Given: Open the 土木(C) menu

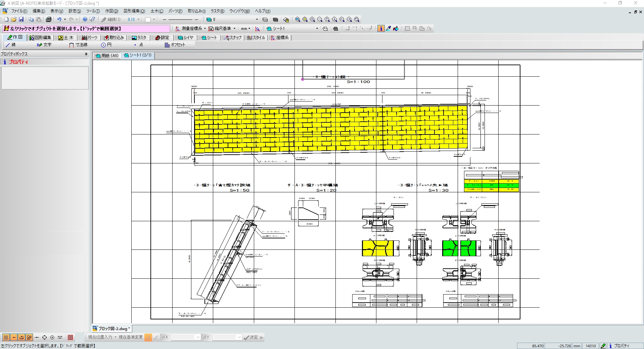Looking at the screenshot, I should (x=157, y=11).
